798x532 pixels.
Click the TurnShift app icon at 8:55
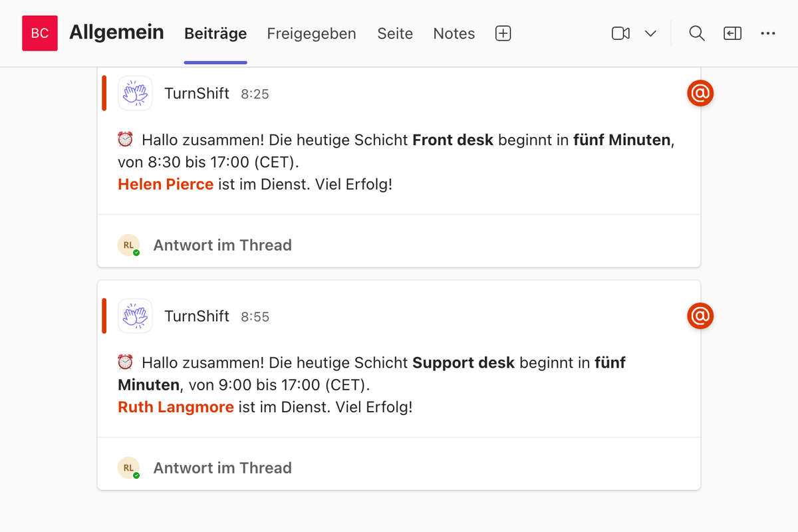click(136, 316)
